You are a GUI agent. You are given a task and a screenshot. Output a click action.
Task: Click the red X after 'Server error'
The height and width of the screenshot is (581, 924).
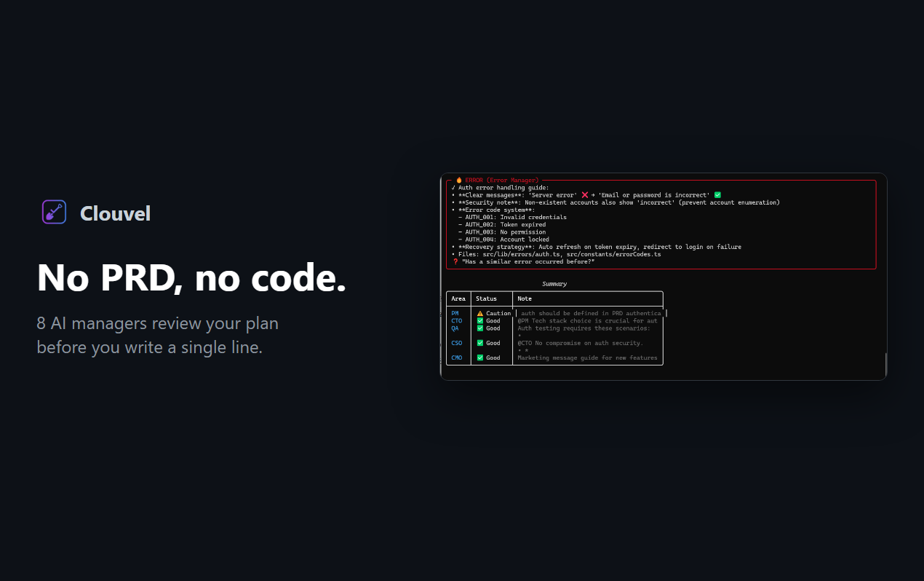(x=585, y=195)
